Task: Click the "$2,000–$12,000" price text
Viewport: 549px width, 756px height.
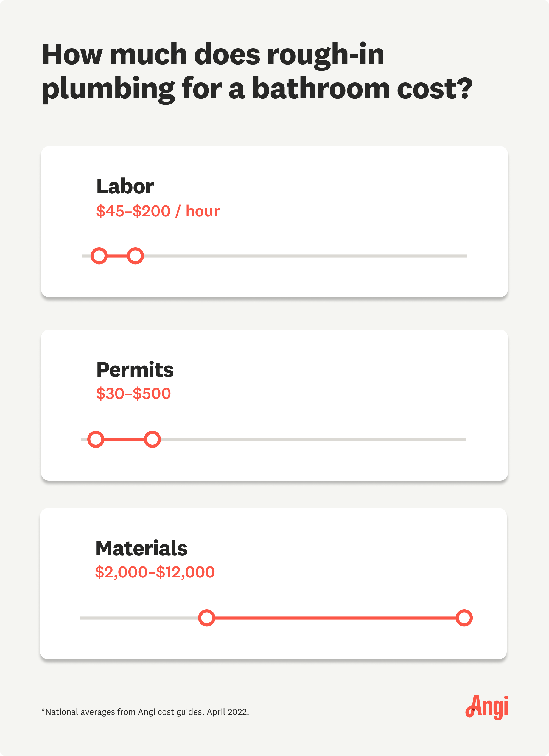Action: point(155,572)
